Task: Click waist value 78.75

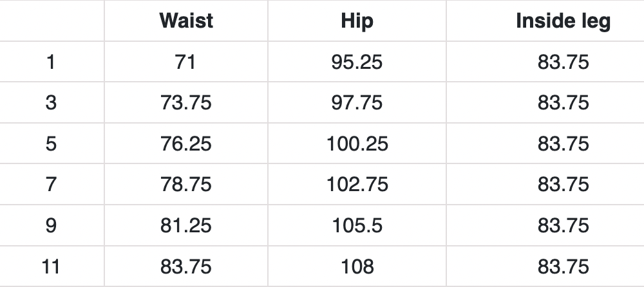Action: pos(185,185)
